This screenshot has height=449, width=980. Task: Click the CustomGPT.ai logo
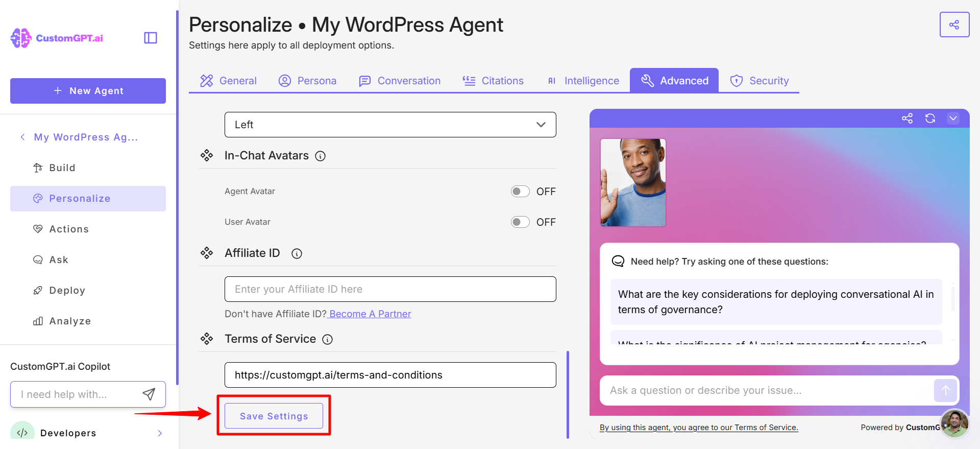(x=57, y=38)
